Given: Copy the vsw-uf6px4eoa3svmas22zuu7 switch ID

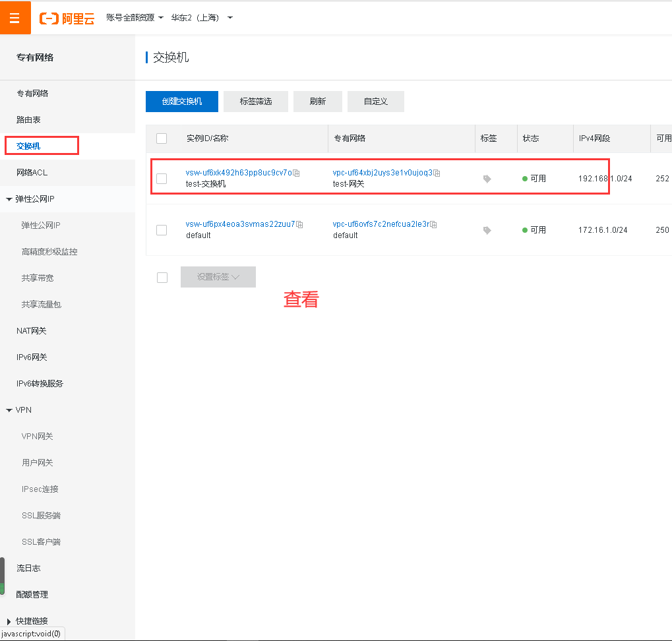Looking at the screenshot, I should tap(299, 224).
